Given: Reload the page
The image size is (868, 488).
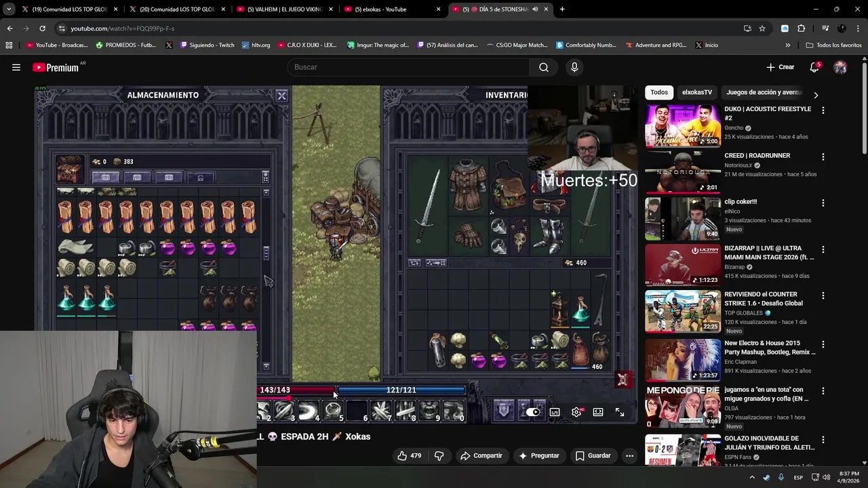Looking at the screenshot, I should pos(42,28).
